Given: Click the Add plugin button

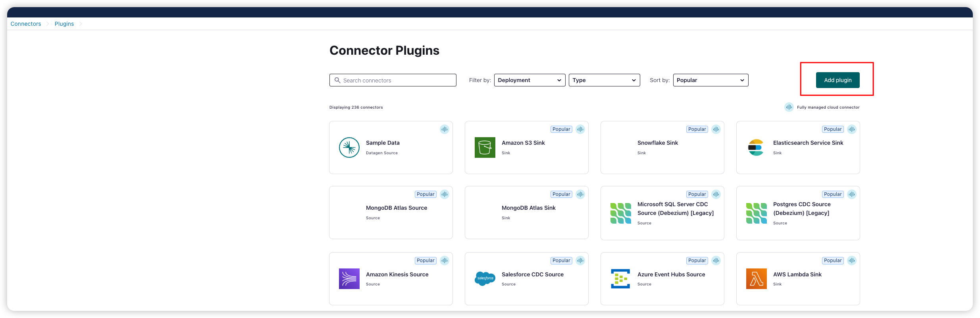Looking at the screenshot, I should click(x=838, y=80).
